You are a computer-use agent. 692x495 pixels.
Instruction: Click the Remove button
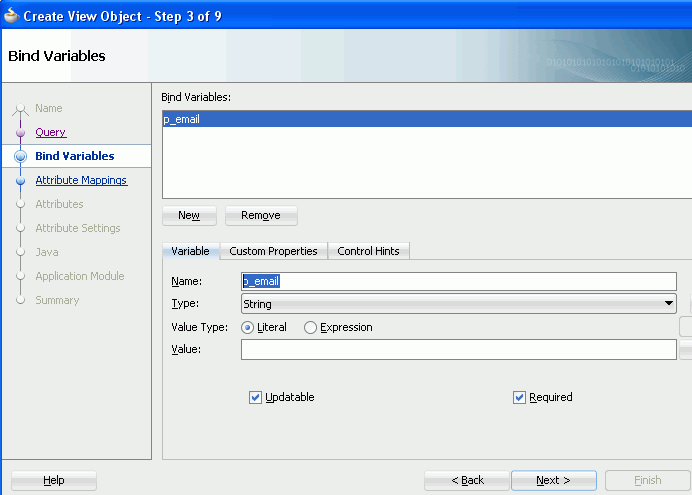pos(261,215)
